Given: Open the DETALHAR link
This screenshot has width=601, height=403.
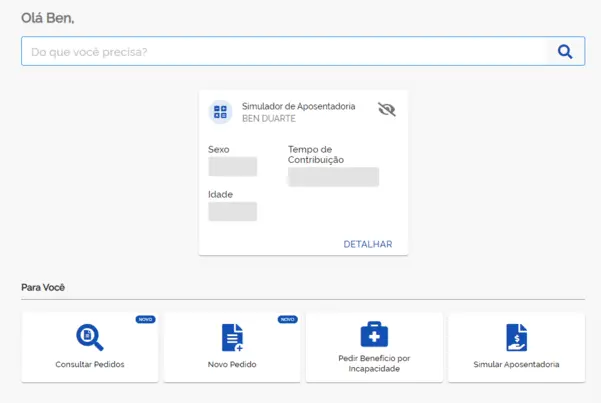Looking at the screenshot, I should point(368,244).
